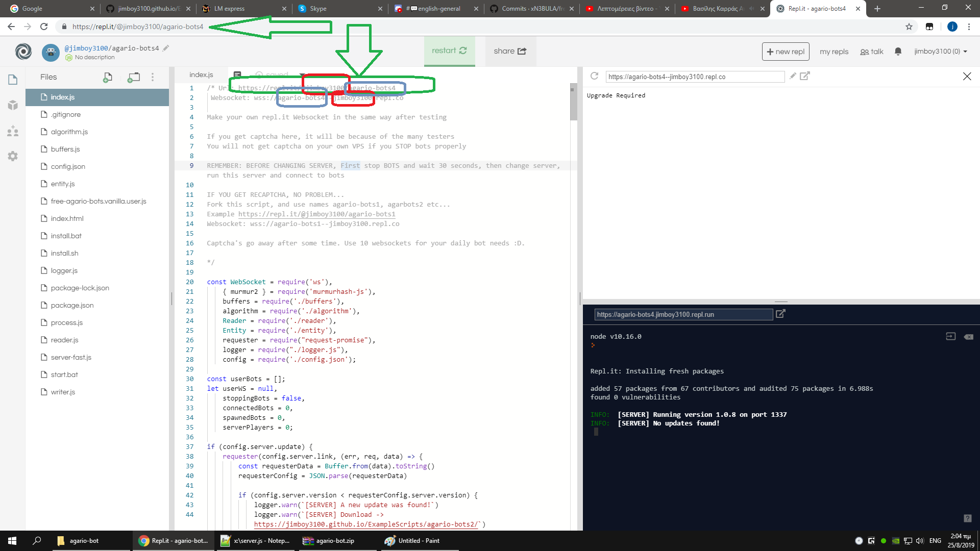Open config.json in the file tree
This screenshot has height=551, width=980.
pos(68,166)
